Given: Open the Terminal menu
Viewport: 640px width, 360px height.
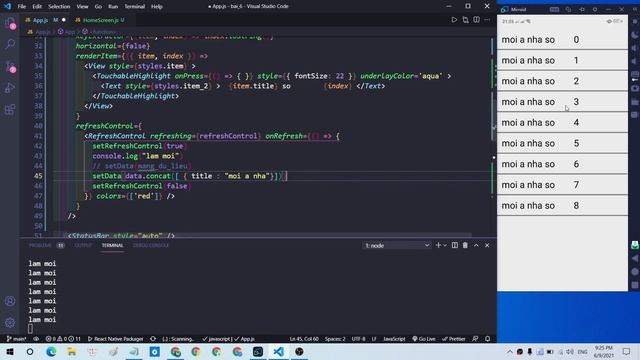Looking at the screenshot, I should (135, 6).
